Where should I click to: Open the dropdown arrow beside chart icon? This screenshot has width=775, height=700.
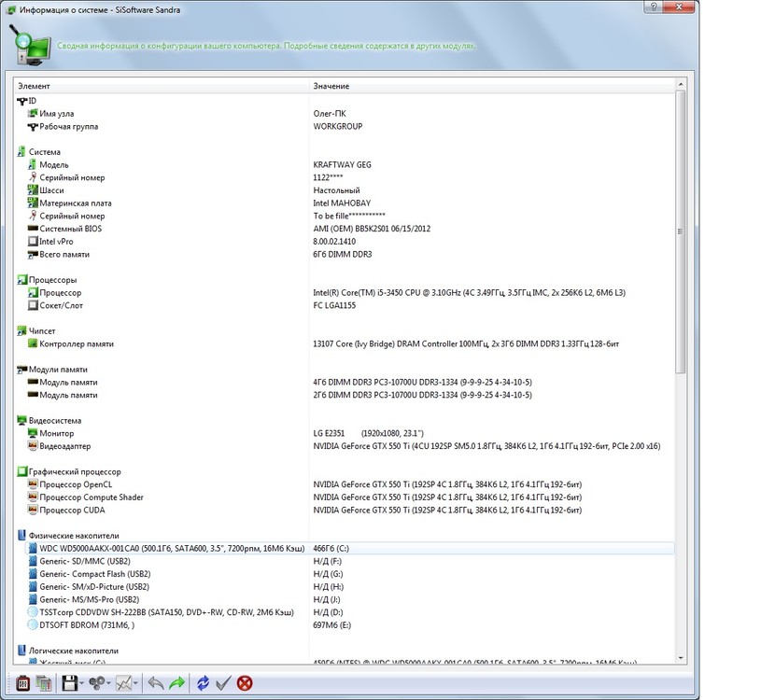135,684
